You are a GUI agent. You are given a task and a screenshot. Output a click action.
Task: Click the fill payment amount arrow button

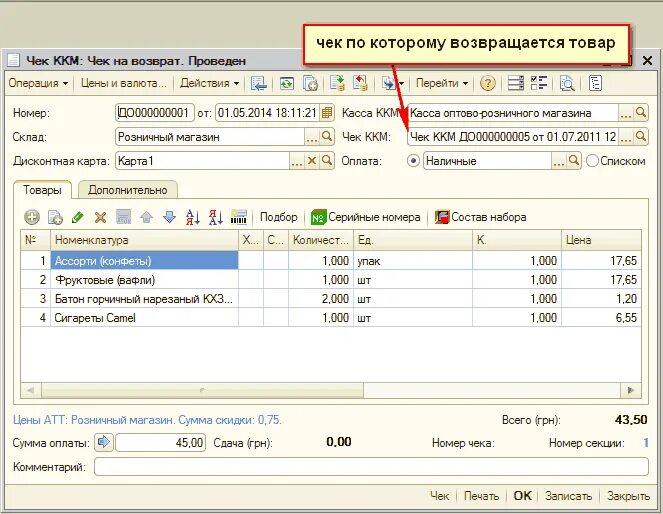[103, 443]
